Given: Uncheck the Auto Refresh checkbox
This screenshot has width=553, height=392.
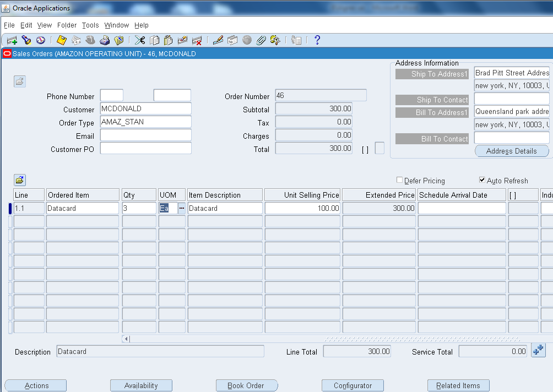Looking at the screenshot, I should [482, 180].
